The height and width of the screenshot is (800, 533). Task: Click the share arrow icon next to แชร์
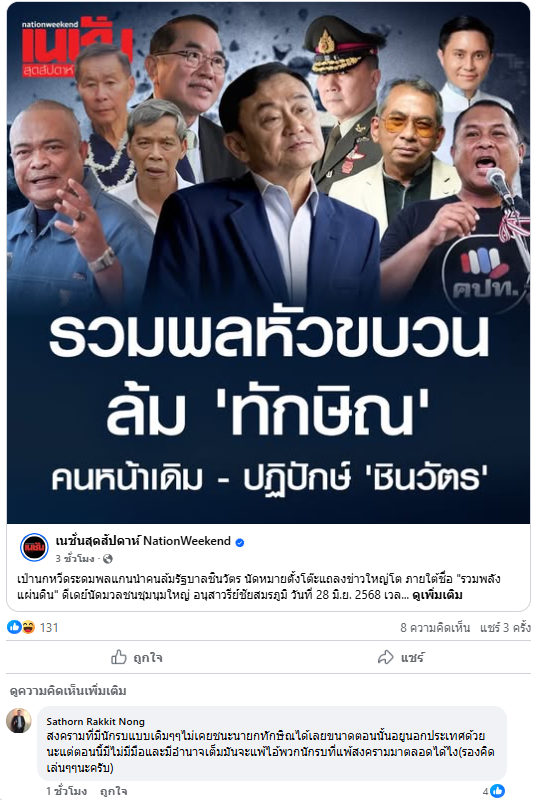pyautogui.click(x=386, y=657)
